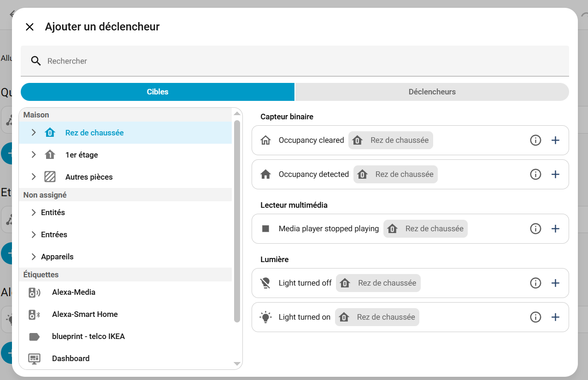Image resolution: width=588 pixels, height=380 pixels.
Task: Select the Alexa-Media label icon
Action: pyautogui.click(x=35, y=292)
